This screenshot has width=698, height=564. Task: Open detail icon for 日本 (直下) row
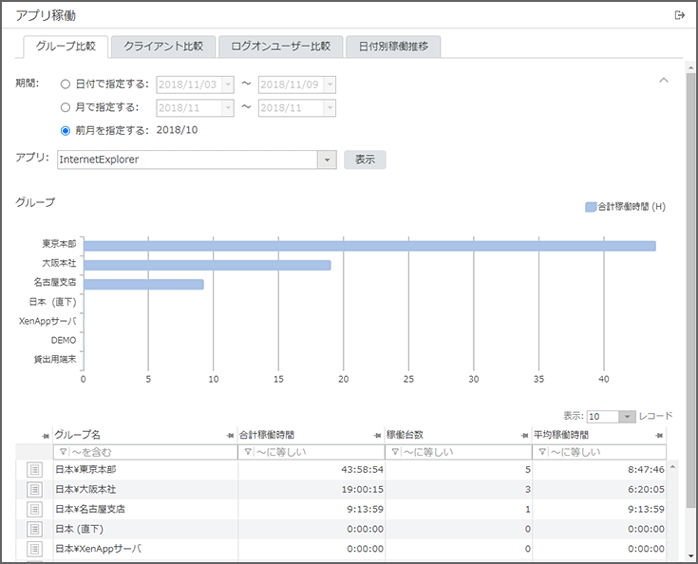pyautogui.click(x=35, y=529)
